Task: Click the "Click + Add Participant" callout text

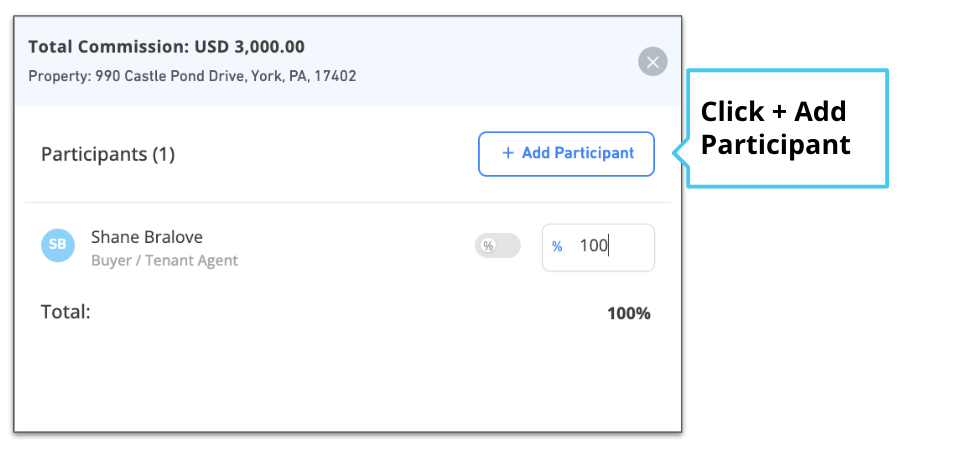Action: tap(775, 128)
